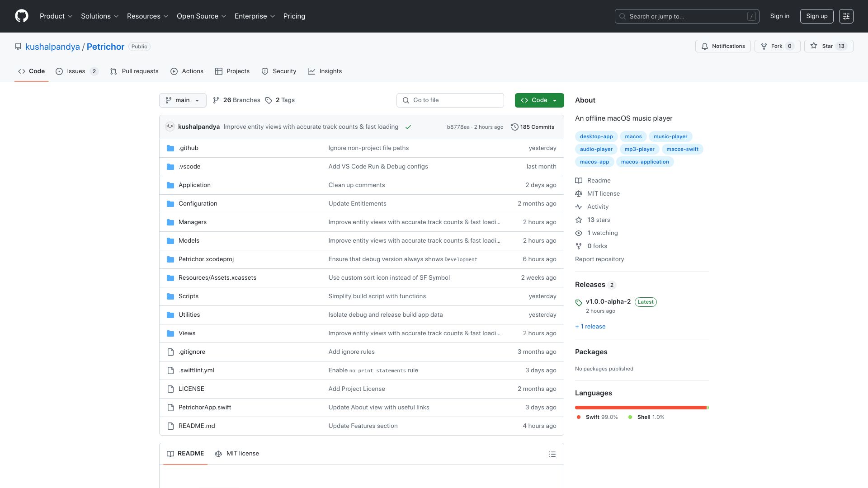View 26 Branches
Viewport: 868px width, 488px height.
click(x=236, y=100)
